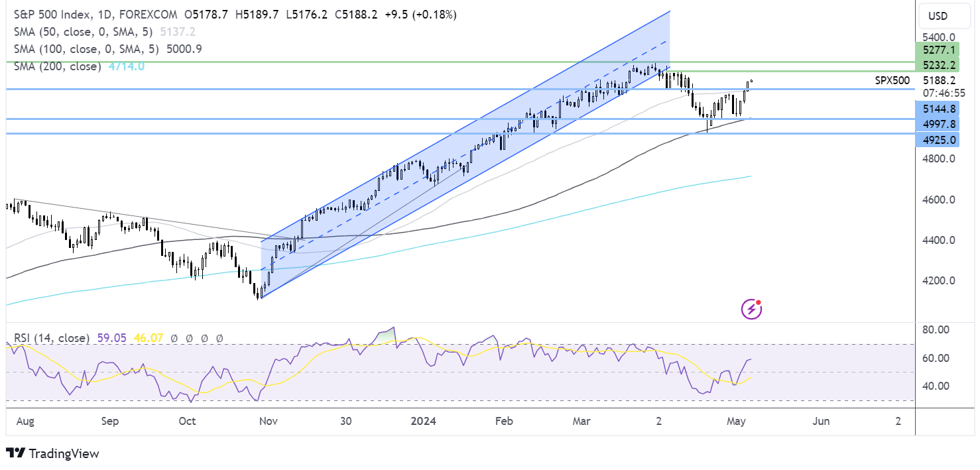980x470 pixels.
Task: Click the RSI 40.00 scale tick
Action: pos(936,386)
